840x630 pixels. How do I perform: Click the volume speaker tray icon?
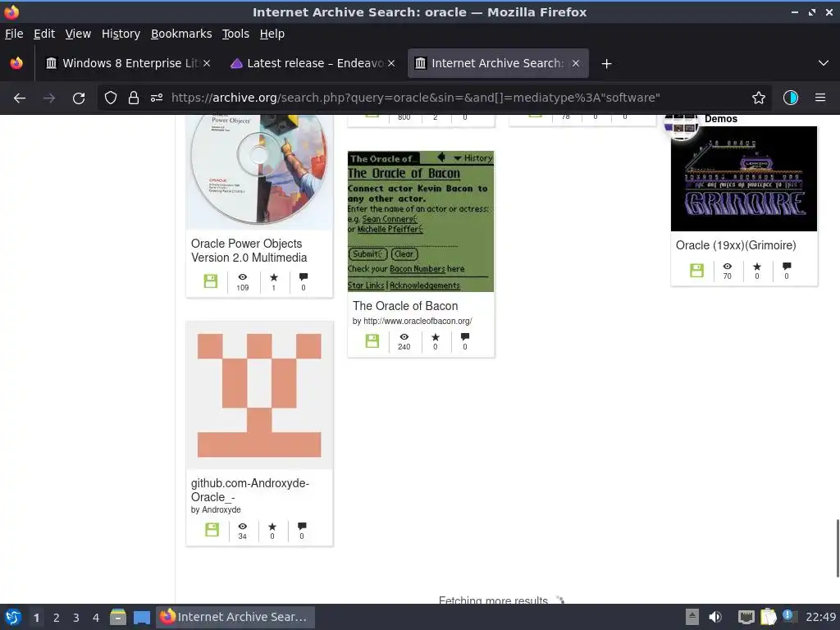tap(715, 617)
